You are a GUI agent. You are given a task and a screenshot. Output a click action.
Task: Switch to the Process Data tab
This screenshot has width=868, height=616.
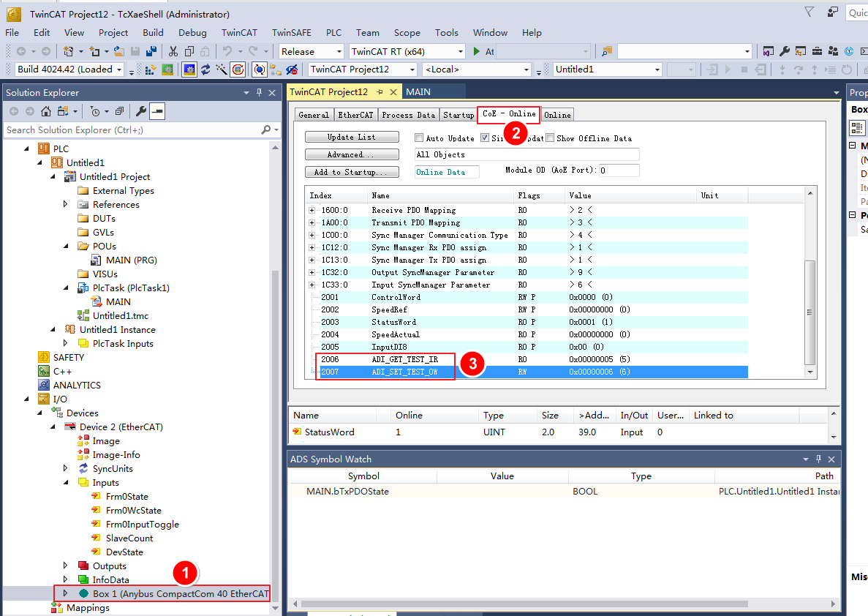coord(409,115)
